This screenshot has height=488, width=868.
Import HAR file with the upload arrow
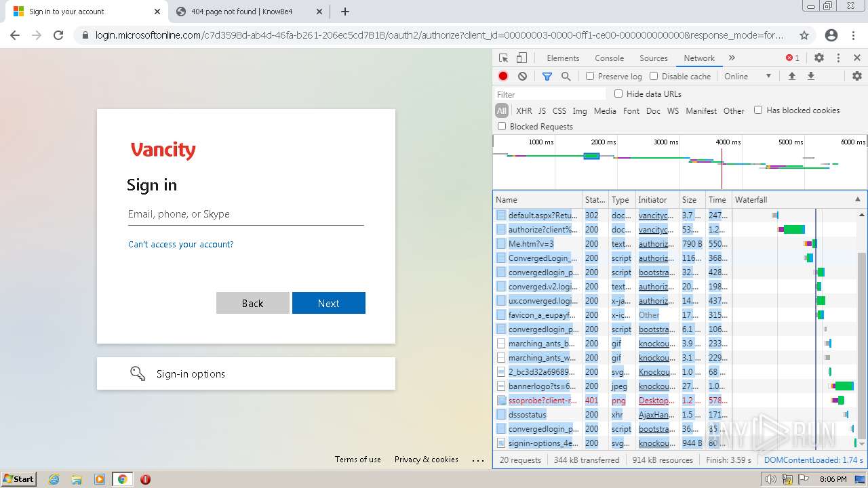click(x=791, y=77)
